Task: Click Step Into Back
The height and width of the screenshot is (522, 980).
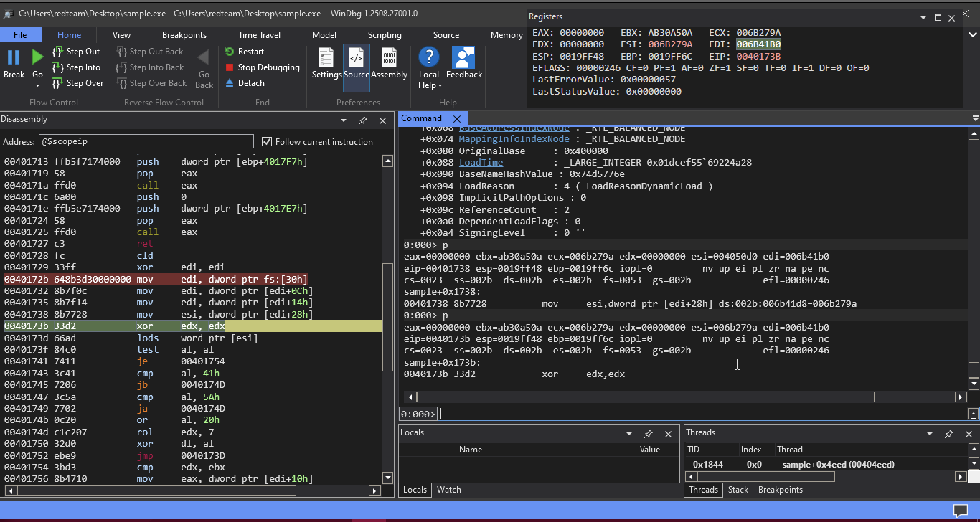Action: (150, 67)
